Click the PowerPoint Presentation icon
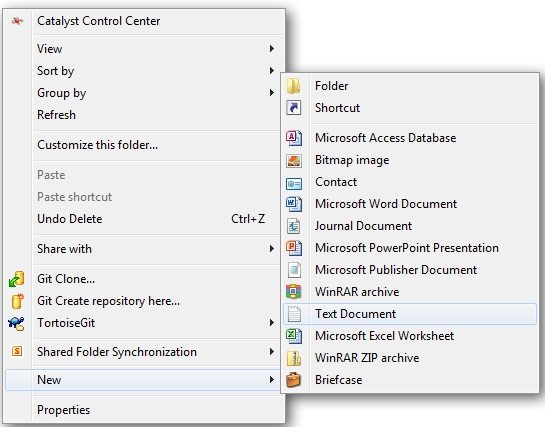The width and height of the screenshot is (545, 427). pos(294,248)
